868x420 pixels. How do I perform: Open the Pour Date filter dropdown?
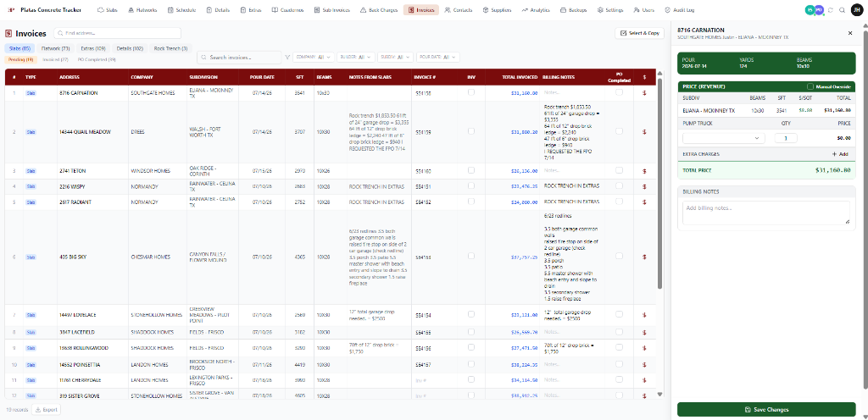[438, 57]
